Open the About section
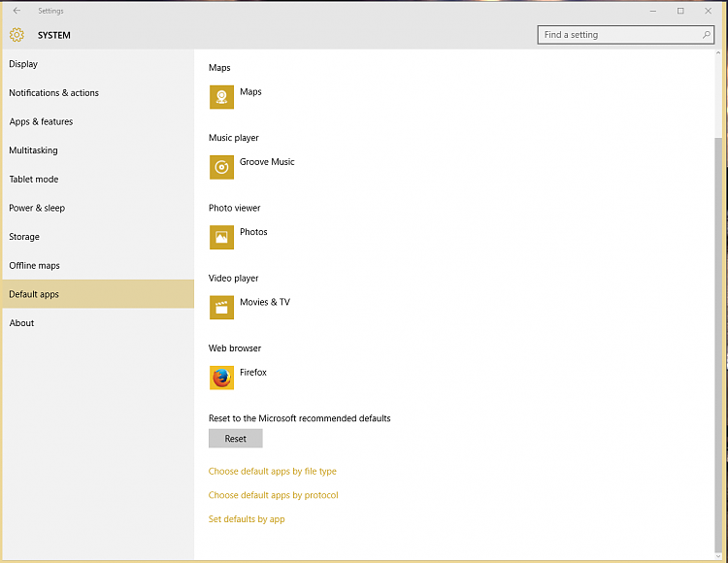 pyautogui.click(x=98, y=323)
